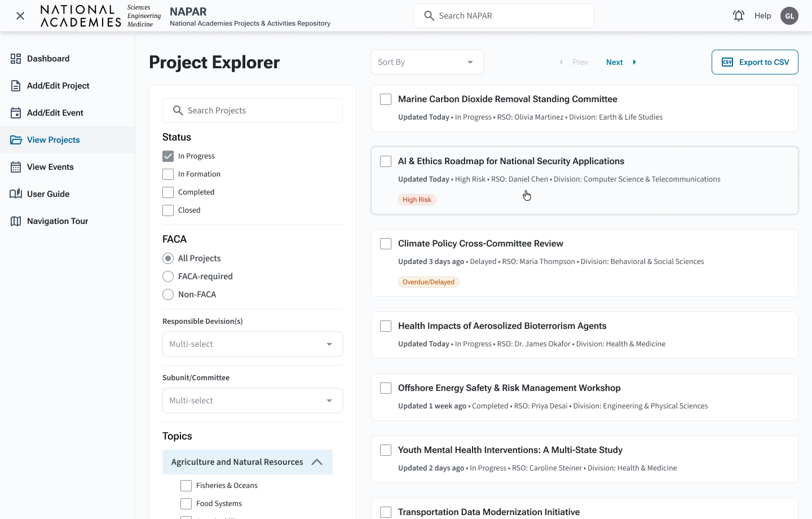
Task: Click the search magnifier in NAPAR search bar
Action: 429,15
